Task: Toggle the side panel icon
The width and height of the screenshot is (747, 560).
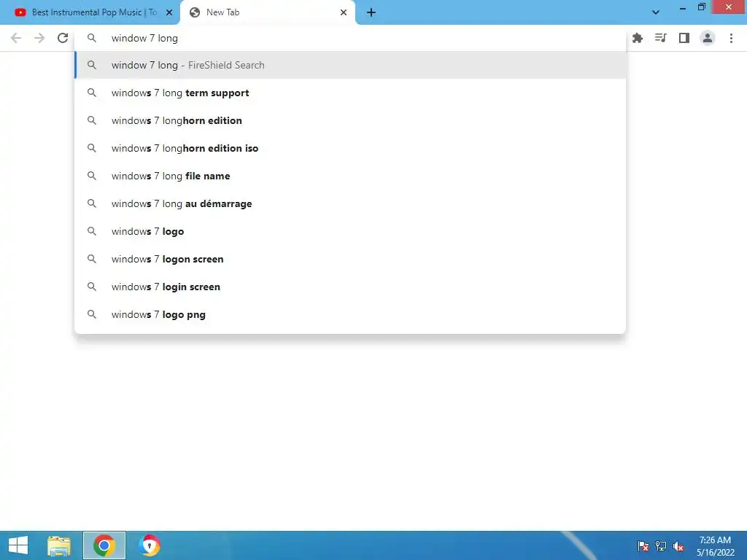Action: point(684,38)
